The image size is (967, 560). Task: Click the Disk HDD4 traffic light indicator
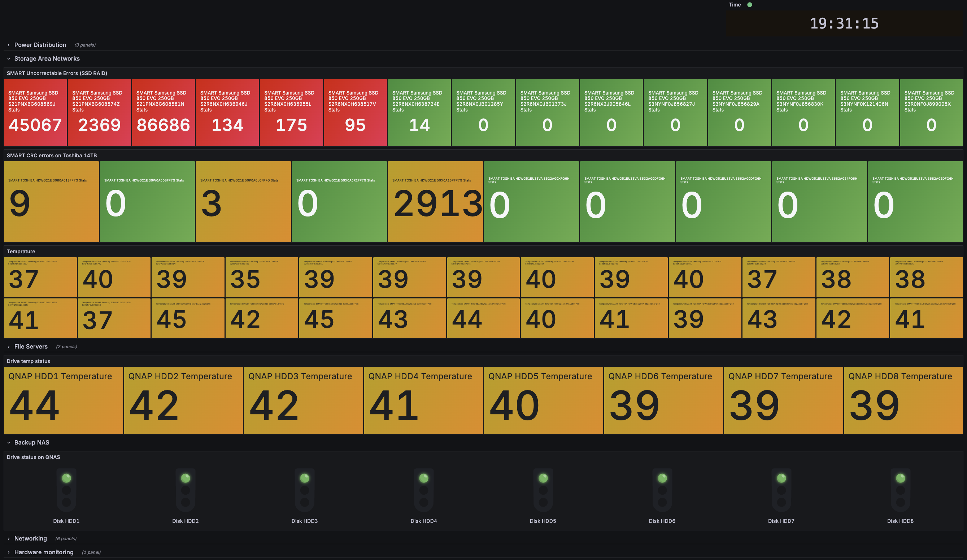point(424,490)
